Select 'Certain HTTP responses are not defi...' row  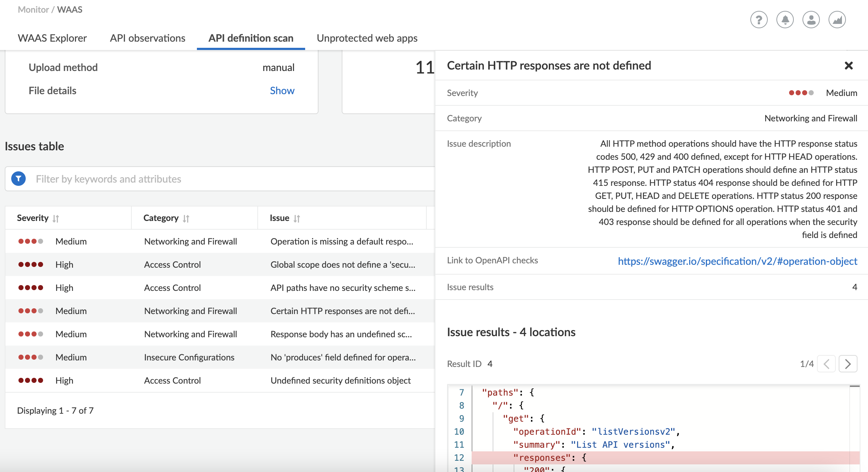click(x=220, y=311)
